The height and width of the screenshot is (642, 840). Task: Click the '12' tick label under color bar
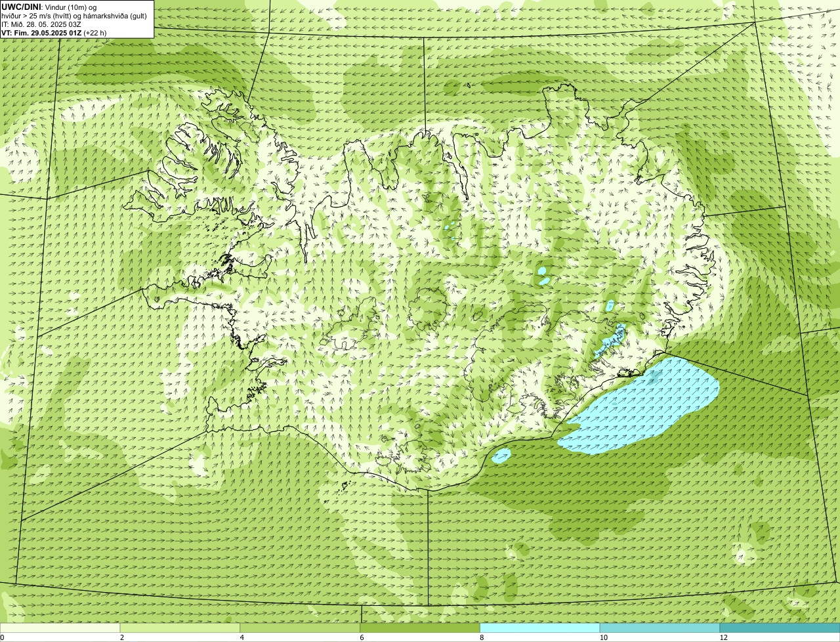723,637
